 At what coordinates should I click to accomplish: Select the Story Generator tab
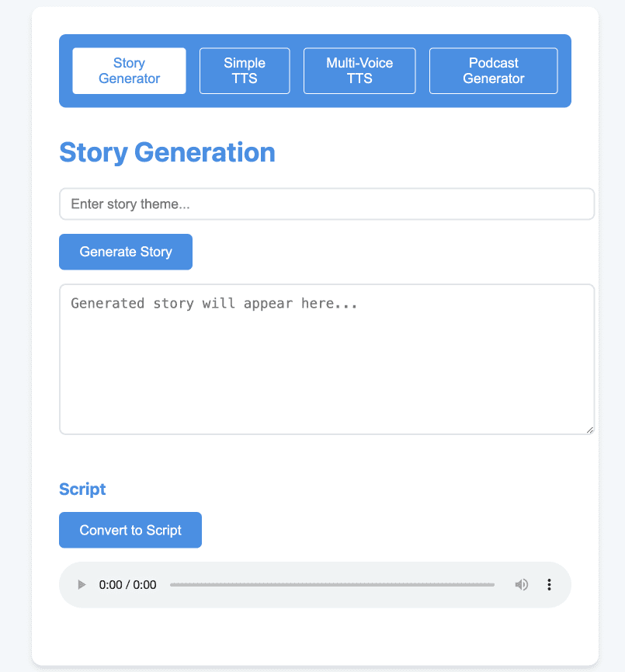pos(129,71)
